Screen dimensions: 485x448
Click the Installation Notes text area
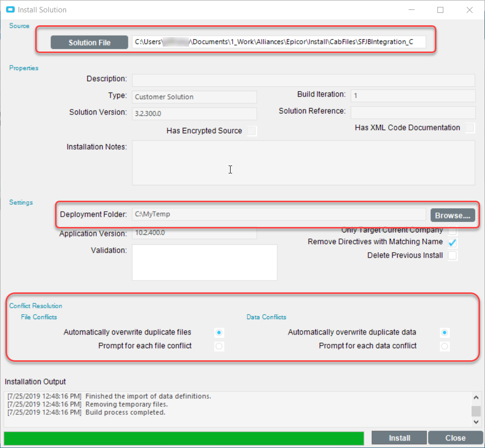pyautogui.click(x=303, y=163)
